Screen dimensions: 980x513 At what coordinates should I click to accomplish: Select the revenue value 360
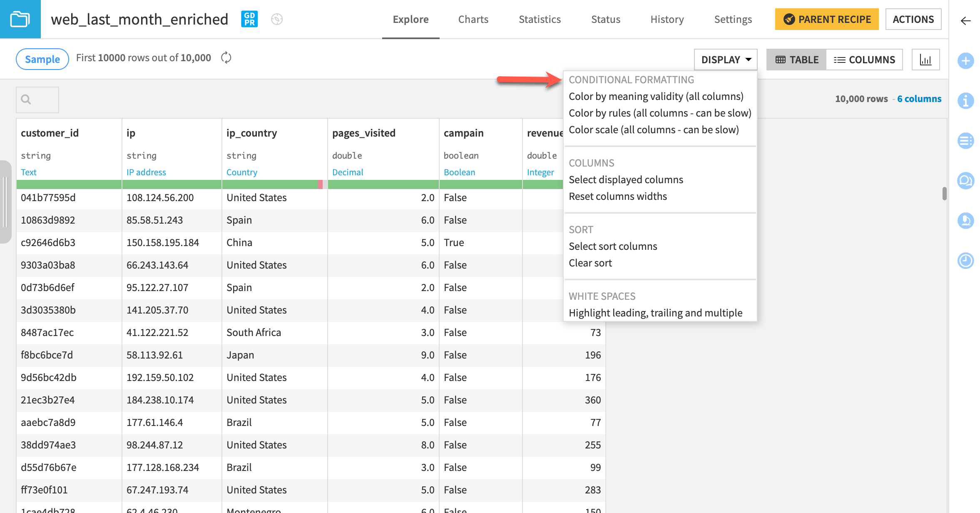point(564,400)
